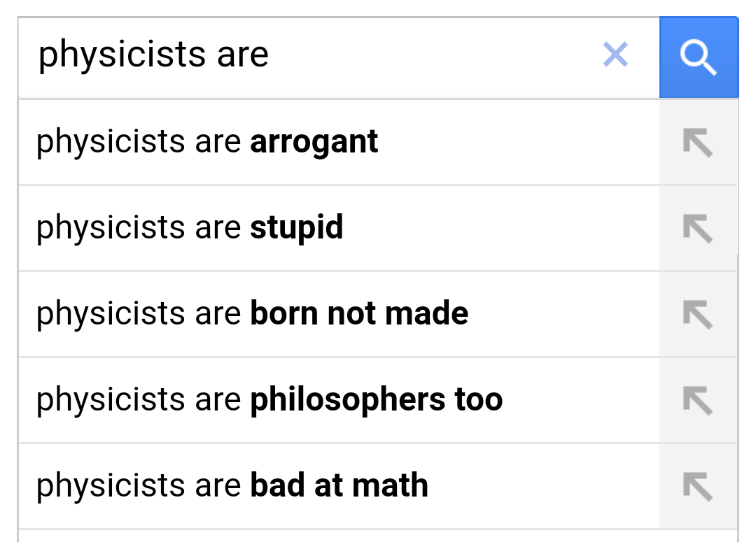Click the arrow beside 'bad at math' suggestion
This screenshot has width=756, height=542.
[698, 487]
